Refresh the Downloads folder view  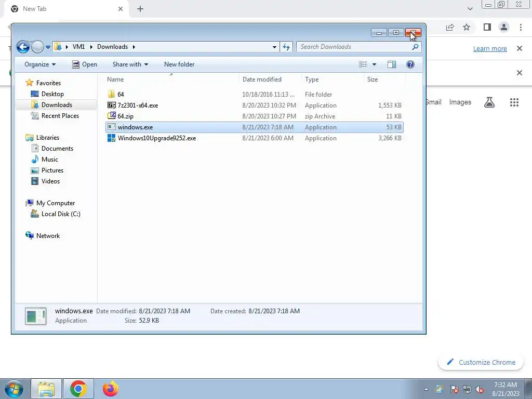point(286,47)
